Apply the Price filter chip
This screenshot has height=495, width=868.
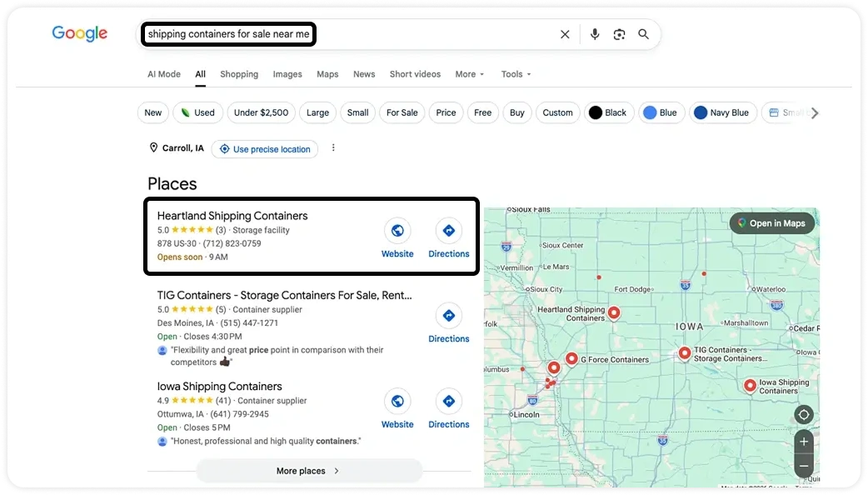coord(446,113)
